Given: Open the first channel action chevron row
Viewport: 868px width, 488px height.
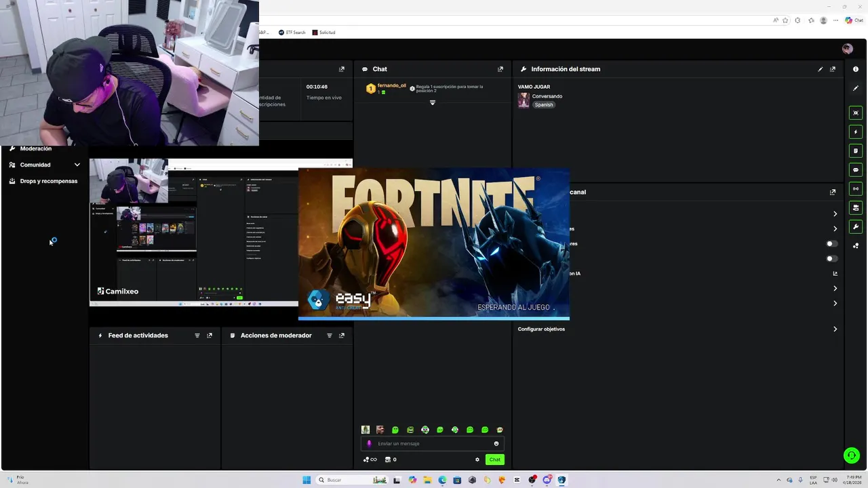Looking at the screenshot, I should [x=835, y=214].
